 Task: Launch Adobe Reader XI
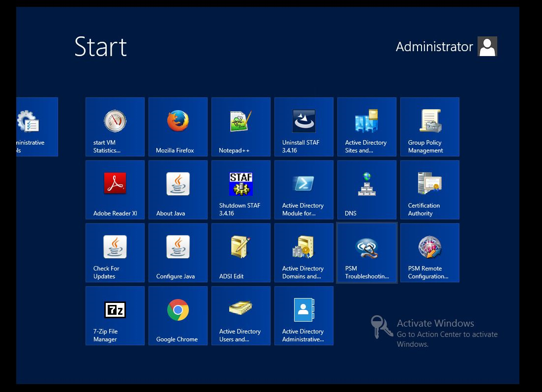[115, 190]
